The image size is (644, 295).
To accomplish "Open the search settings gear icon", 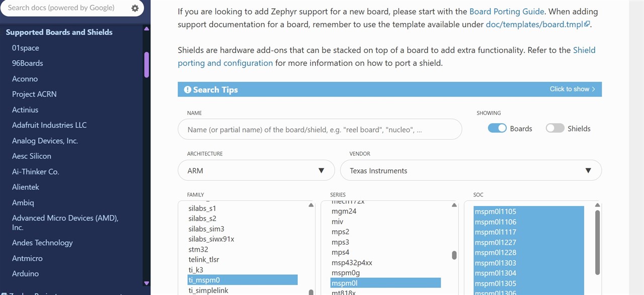I will pyautogui.click(x=135, y=8).
